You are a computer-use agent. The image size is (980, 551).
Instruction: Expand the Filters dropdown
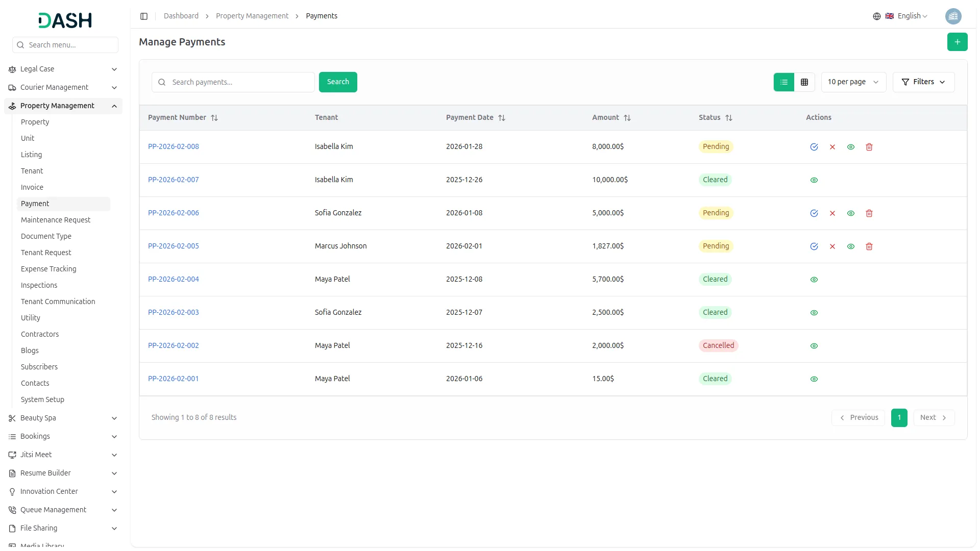(923, 82)
